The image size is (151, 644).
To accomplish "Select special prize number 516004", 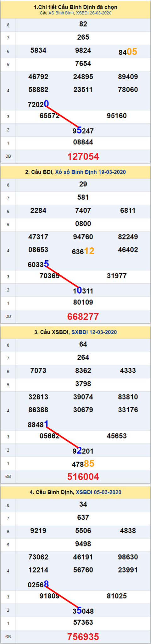I will coord(83,477).
